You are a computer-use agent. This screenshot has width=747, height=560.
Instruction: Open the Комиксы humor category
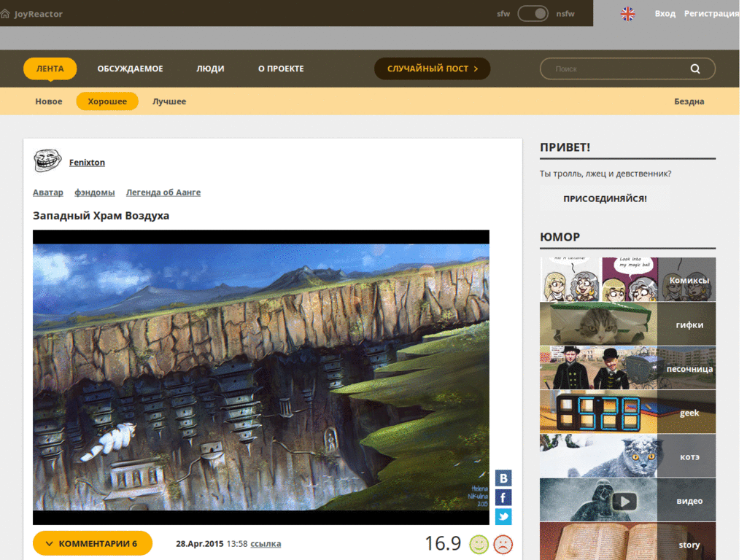coord(627,279)
